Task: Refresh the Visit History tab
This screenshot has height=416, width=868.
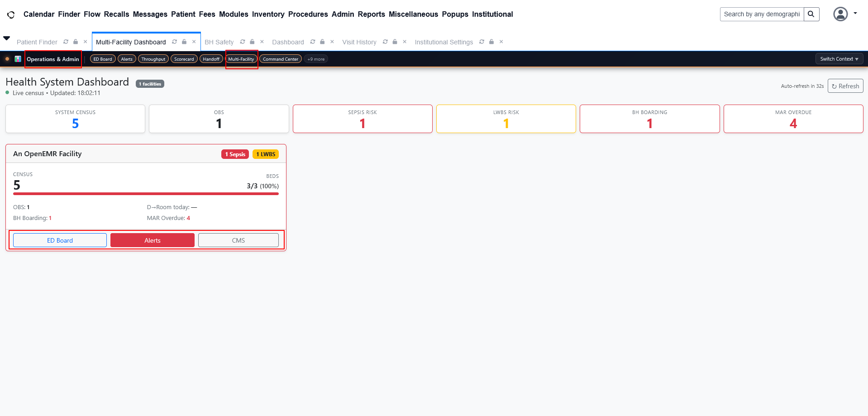Action: [385, 42]
